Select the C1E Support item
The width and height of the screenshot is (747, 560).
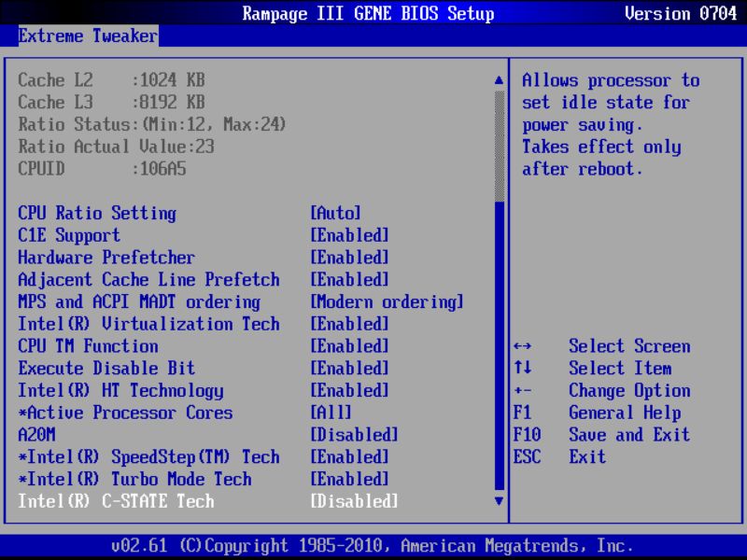pyautogui.click(x=69, y=235)
